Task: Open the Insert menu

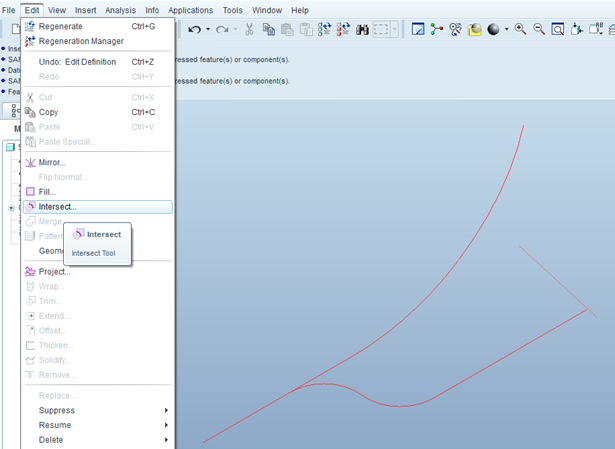Action: (86, 10)
